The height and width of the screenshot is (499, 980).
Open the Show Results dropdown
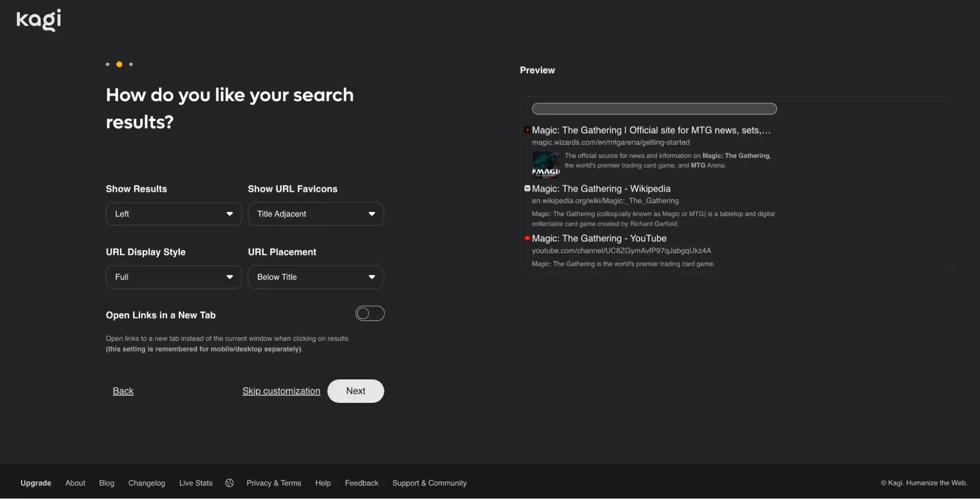coord(174,214)
